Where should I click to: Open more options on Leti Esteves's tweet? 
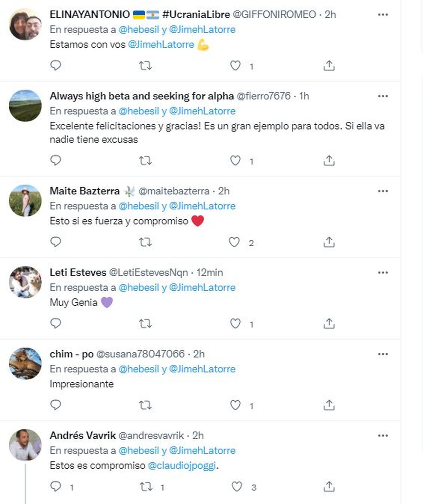coord(383,273)
